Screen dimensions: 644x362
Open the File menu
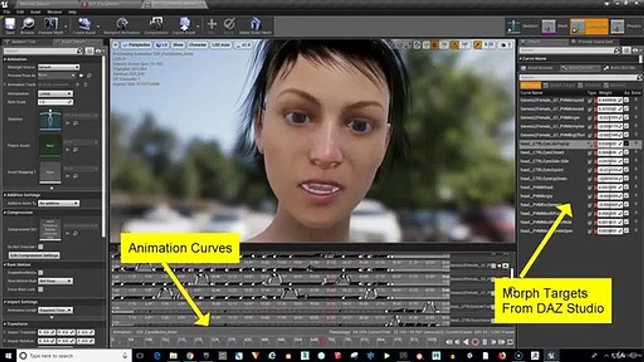tap(6, 12)
